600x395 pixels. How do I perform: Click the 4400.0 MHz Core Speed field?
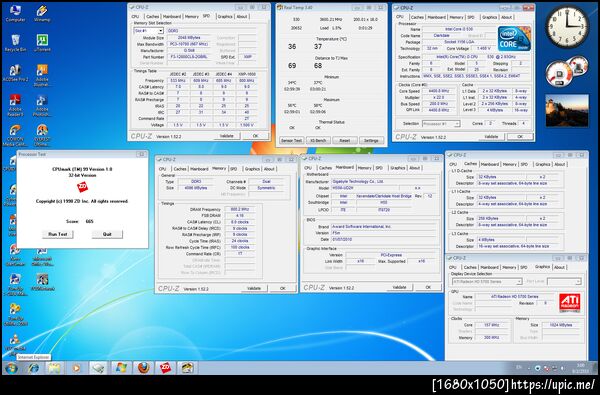[x=439, y=91]
